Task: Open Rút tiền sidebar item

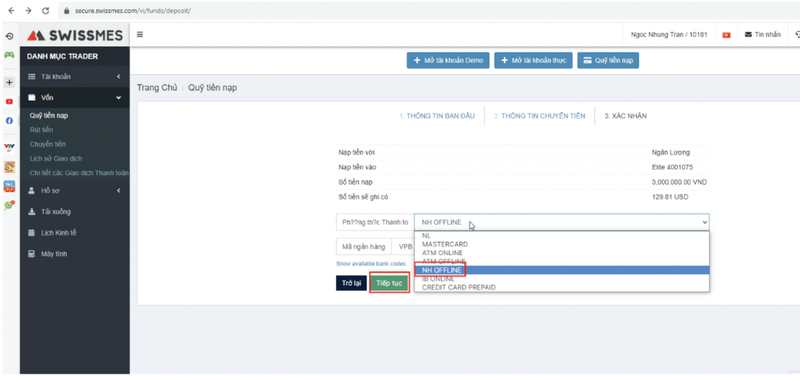Action: click(x=41, y=130)
